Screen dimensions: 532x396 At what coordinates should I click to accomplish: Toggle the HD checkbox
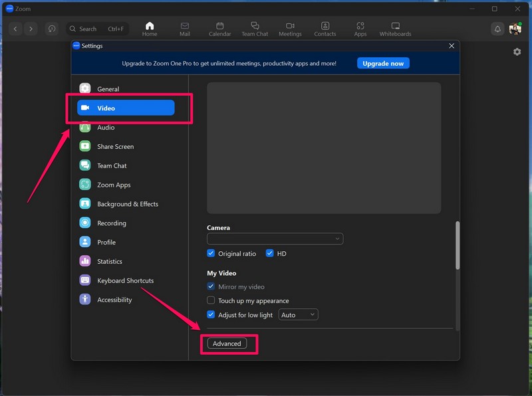tap(270, 254)
